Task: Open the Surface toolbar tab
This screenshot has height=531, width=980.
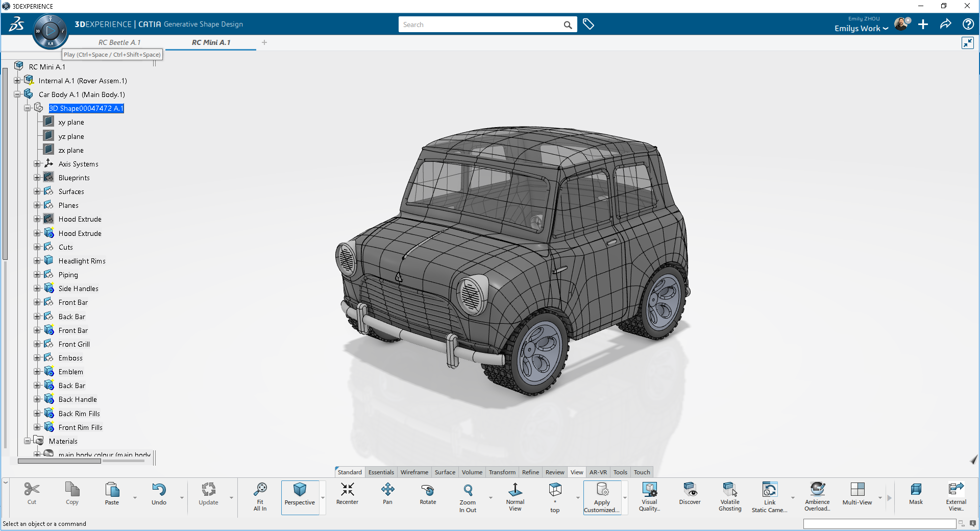Action: click(x=445, y=472)
